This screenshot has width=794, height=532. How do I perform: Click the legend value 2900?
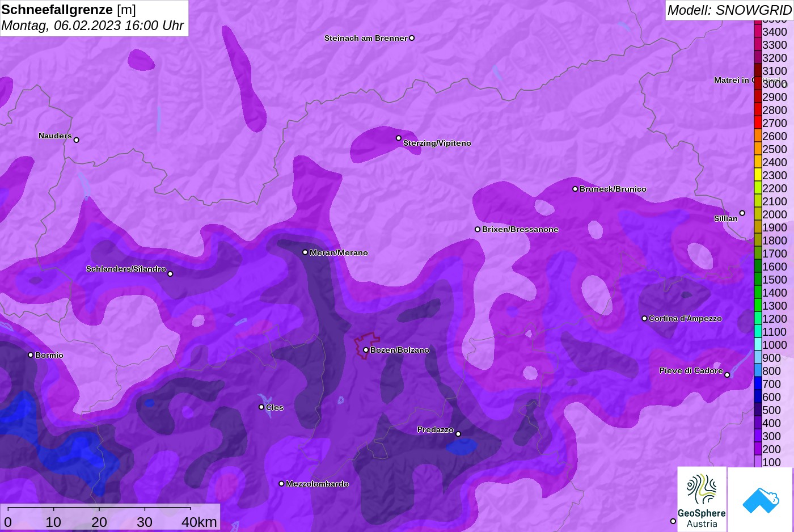coord(775,97)
